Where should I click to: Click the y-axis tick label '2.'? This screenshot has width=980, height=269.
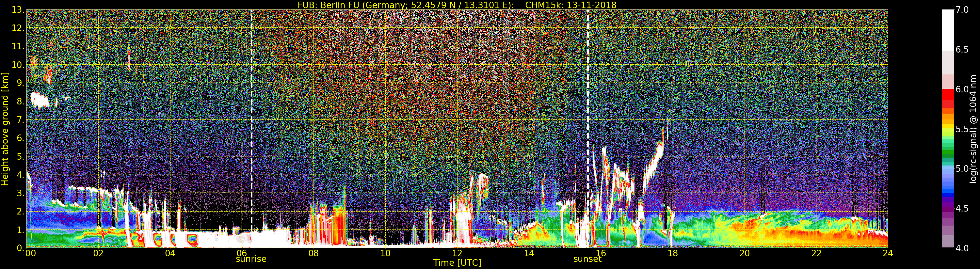20,211
